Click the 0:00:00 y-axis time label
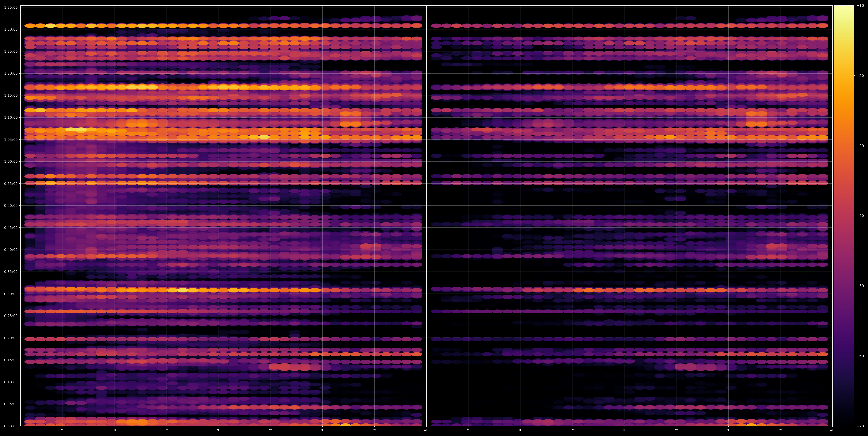 click(11, 426)
